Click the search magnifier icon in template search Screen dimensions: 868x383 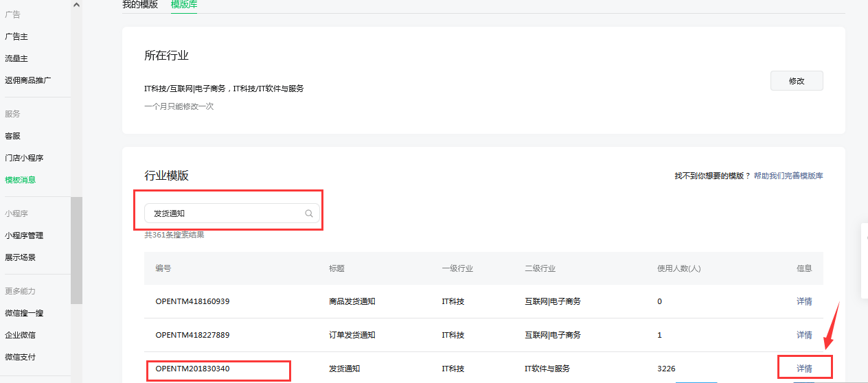pyautogui.click(x=309, y=213)
